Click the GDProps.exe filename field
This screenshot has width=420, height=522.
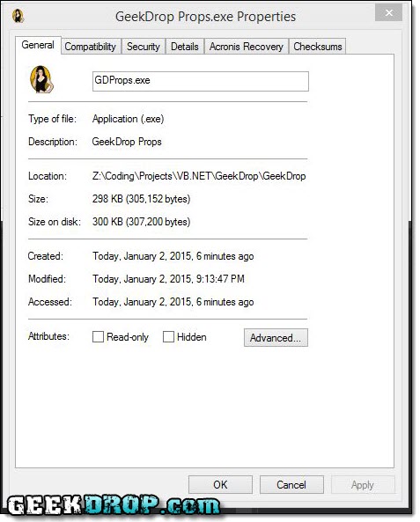click(201, 81)
